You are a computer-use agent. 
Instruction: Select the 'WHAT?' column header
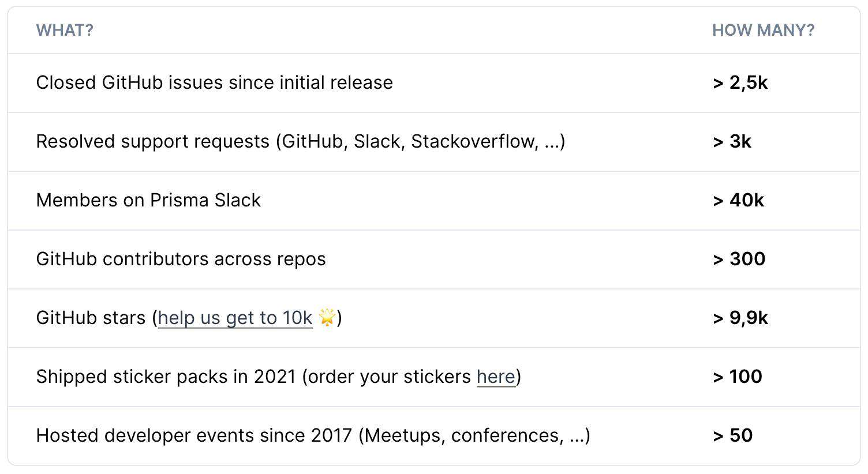coord(65,30)
